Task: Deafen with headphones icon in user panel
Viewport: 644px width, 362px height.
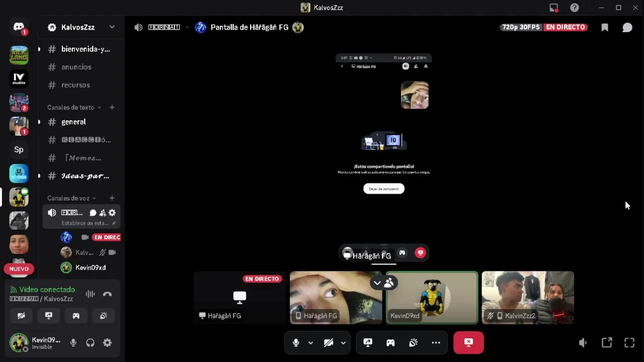Action: (90, 343)
